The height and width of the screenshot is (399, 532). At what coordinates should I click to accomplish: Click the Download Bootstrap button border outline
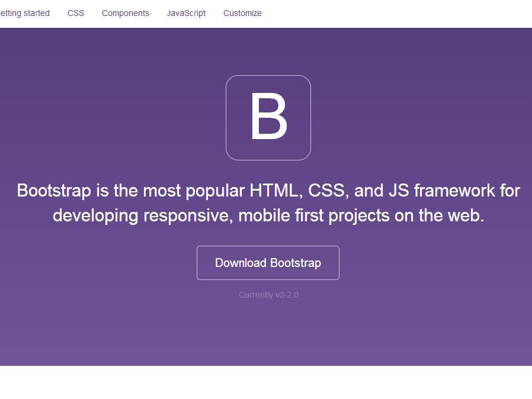(x=268, y=247)
